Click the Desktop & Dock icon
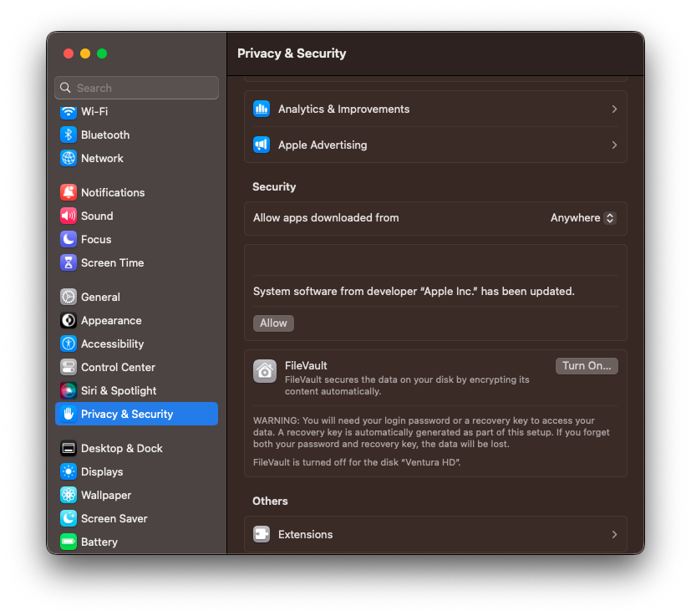Viewport: 691px width, 616px height. click(x=69, y=449)
